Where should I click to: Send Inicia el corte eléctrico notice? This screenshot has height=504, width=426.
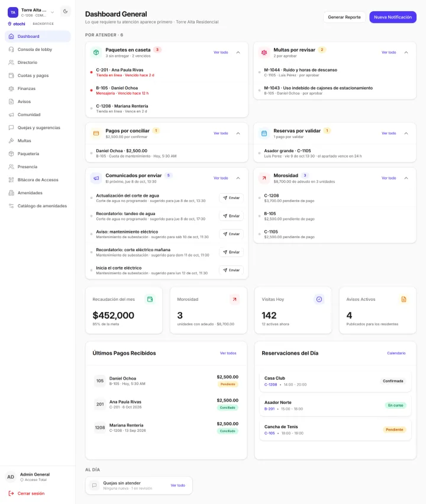coord(231,270)
